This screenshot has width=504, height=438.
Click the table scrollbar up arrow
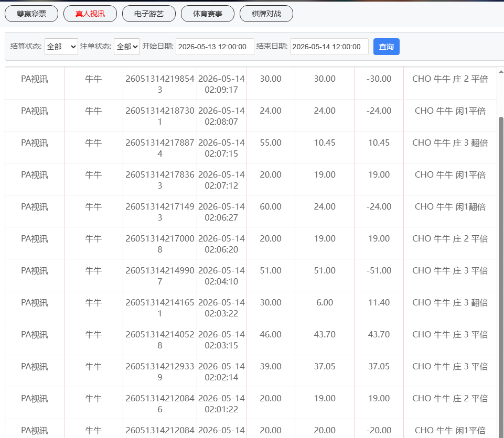(x=501, y=71)
